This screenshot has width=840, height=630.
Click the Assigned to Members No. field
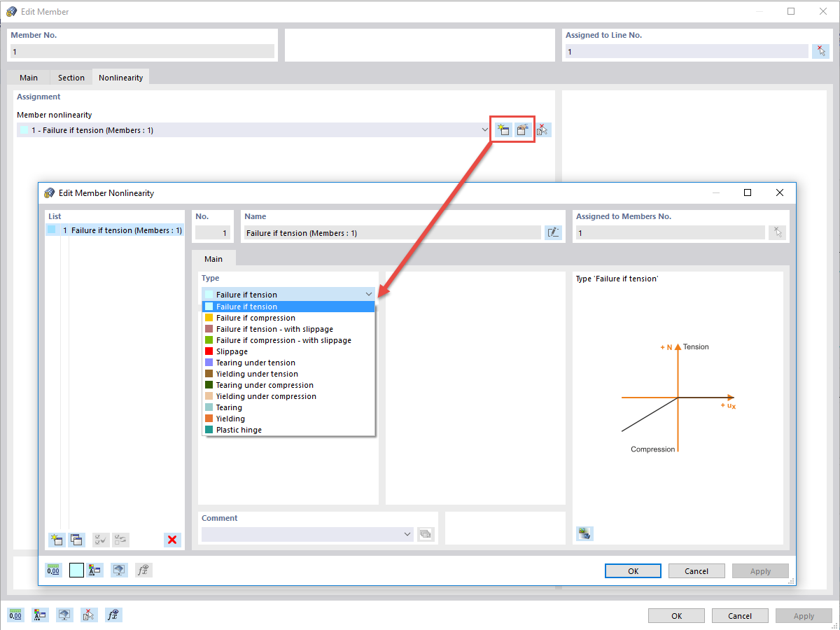(670, 233)
